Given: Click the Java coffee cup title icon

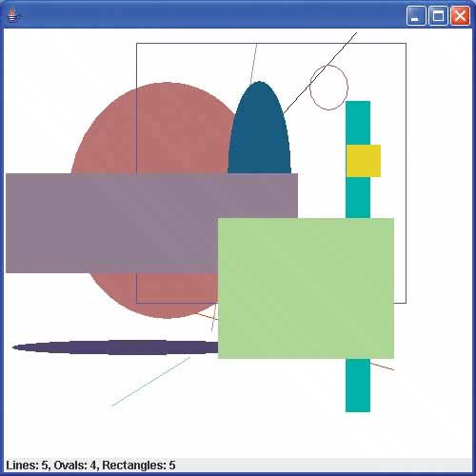Looking at the screenshot, I should tap(12, 15).
